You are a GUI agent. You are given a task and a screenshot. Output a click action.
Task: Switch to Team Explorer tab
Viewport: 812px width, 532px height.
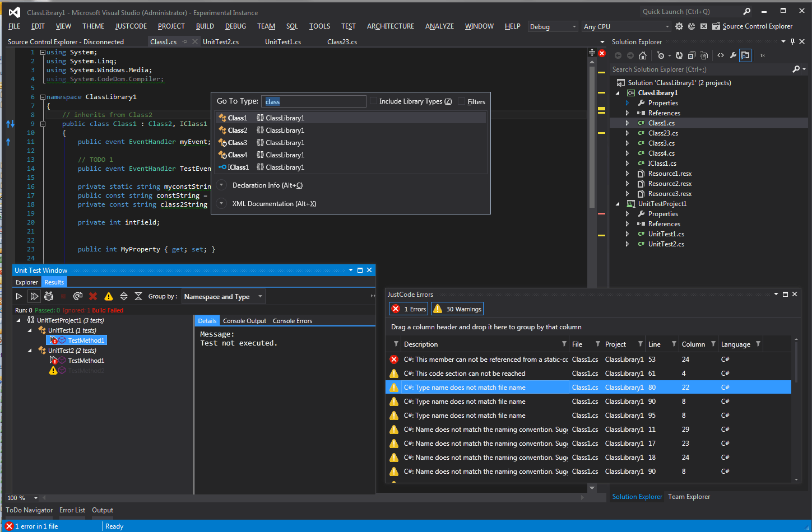coord(689,497)
